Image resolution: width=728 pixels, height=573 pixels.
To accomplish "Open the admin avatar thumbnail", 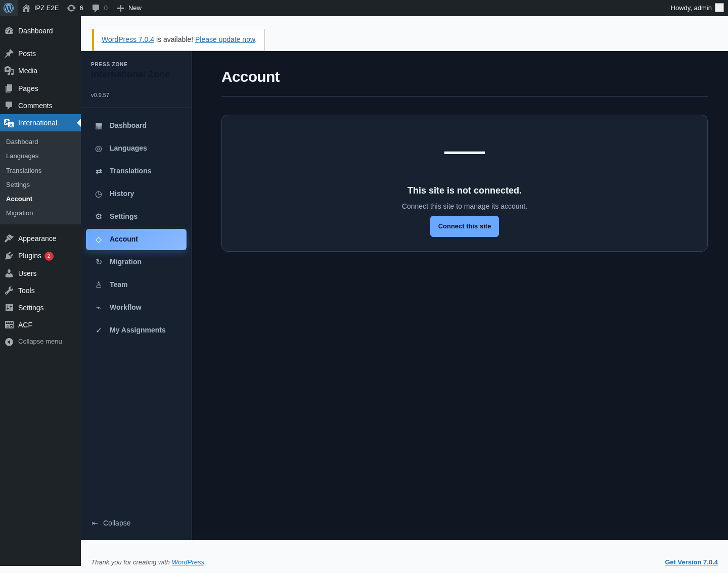I will [719, 8].
